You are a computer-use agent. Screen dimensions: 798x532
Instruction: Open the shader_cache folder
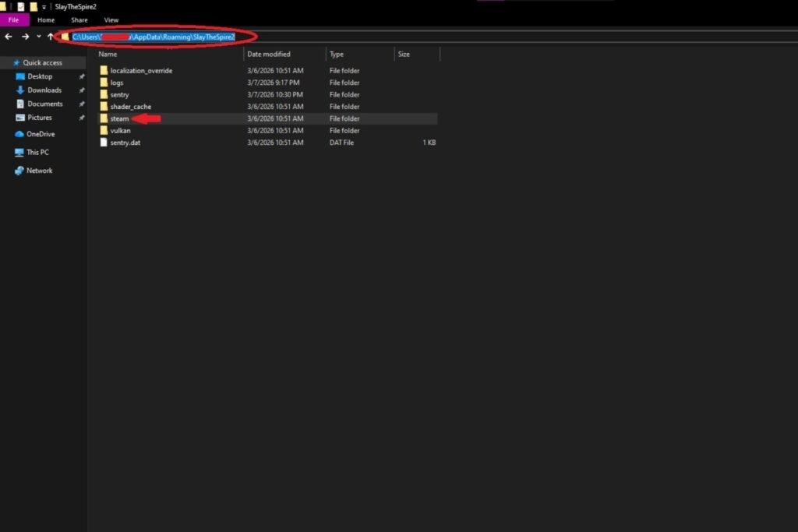pos(130,107)
